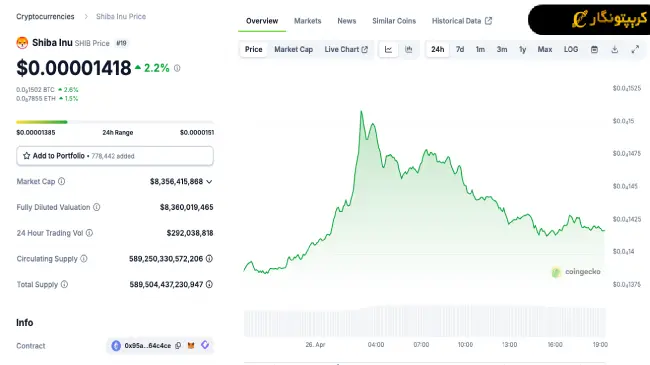Viewport: 650px width, 365px height.
Task: Expand the Market Cap value dropdown
Action: point(209,182)
